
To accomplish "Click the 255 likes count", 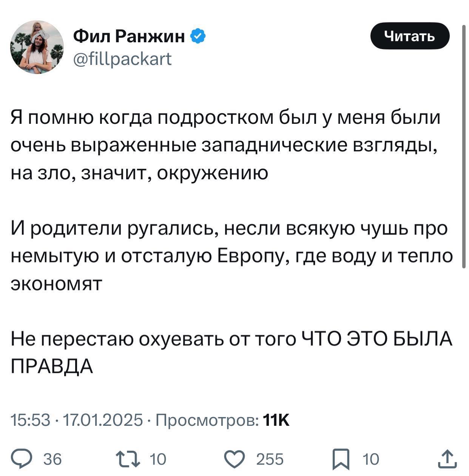I will (x=270, y=459).
